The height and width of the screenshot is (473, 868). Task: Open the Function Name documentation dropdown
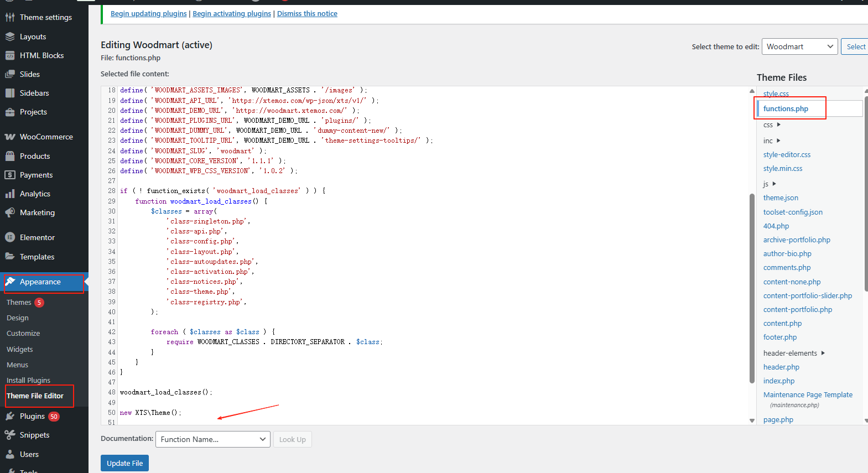[x=213, y=439]
